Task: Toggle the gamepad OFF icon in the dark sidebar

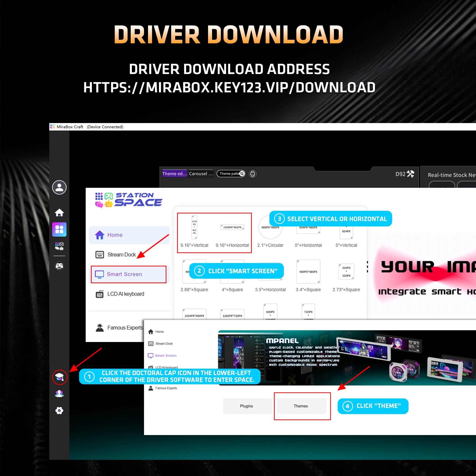Action: point(59,266)
